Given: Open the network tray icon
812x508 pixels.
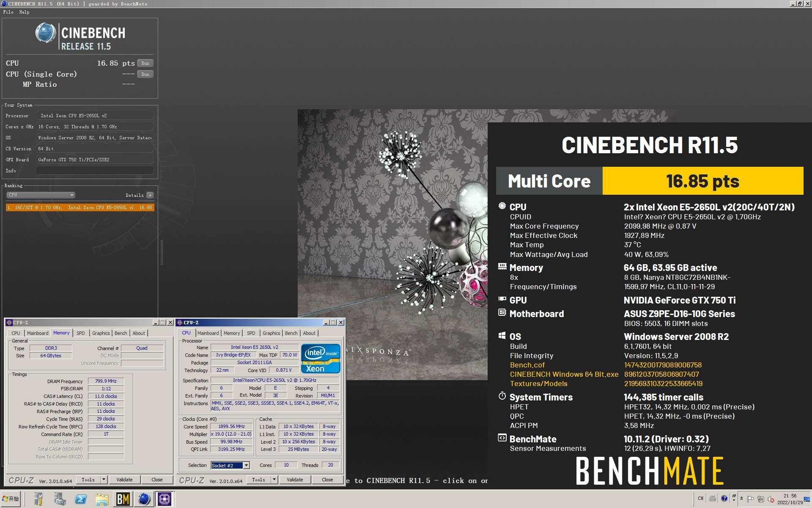Looking at the screenshot, I should point(760,499).
